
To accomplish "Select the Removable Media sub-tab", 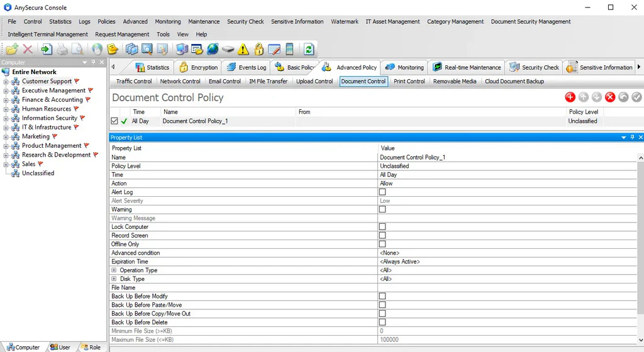I will pyautogui.click(x=455, y=81).
